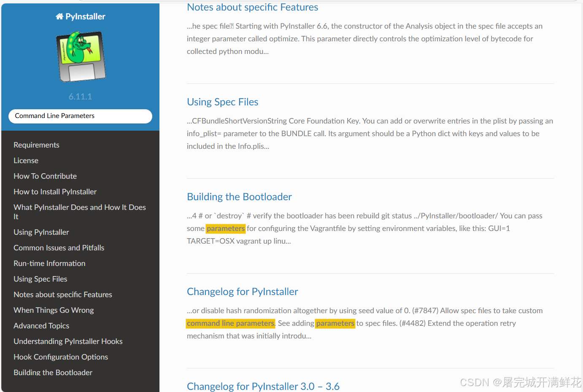Select Using PyInstaller in the sidebar
Viewport: 583px width, 392px height.
[41, 232]
